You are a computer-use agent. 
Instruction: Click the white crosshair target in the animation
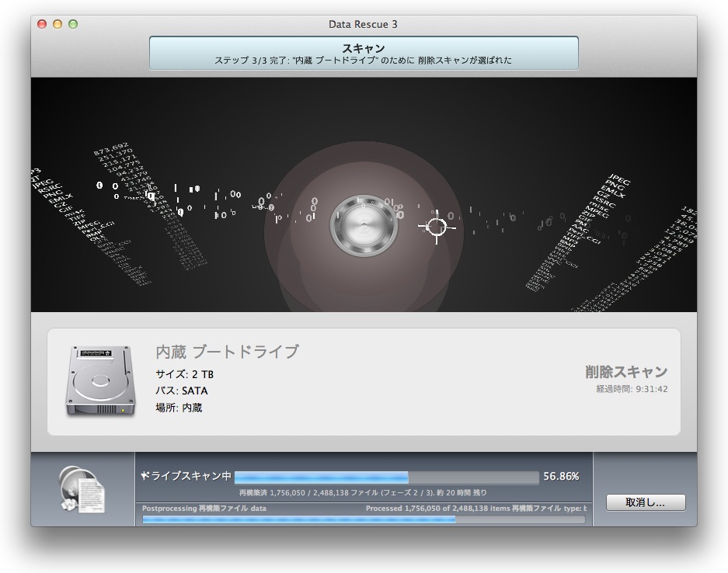click(437, 227)
